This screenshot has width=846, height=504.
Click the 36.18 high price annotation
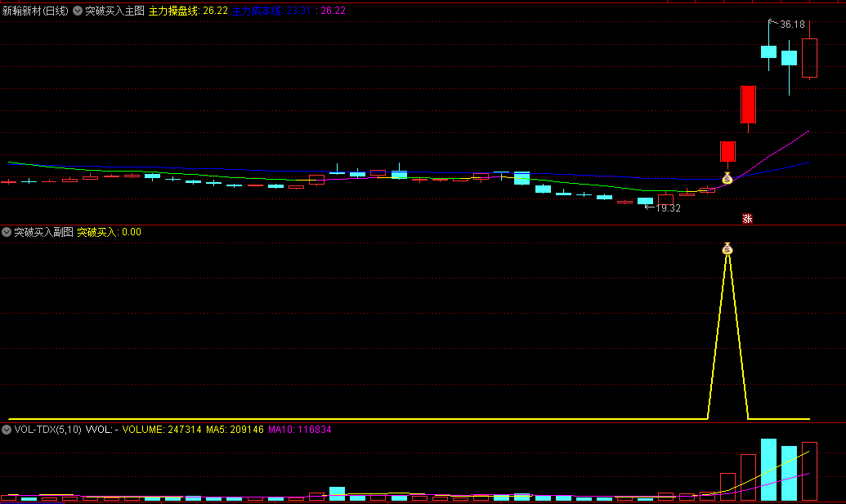coord(792,25)
